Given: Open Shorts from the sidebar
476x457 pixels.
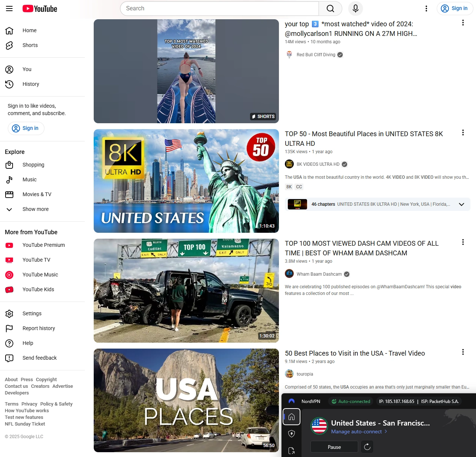Looking at the screenshot, I should [x=42, y=45].
